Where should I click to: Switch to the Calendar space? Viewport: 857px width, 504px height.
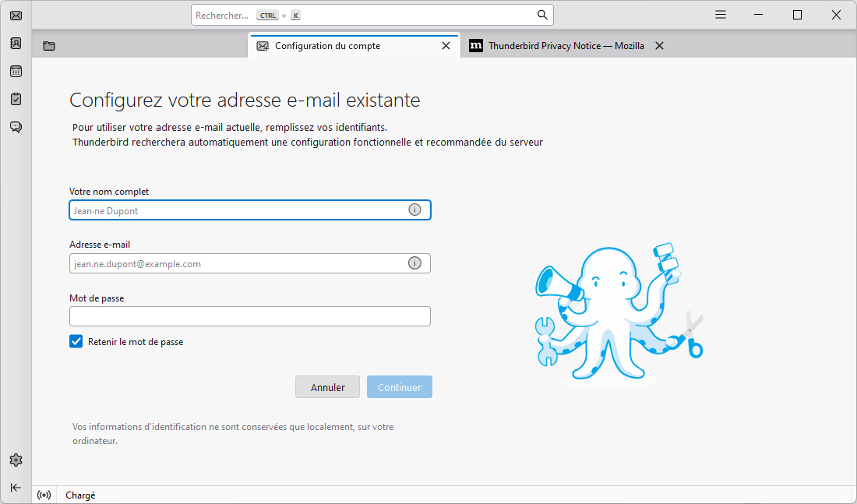[15, 71]
